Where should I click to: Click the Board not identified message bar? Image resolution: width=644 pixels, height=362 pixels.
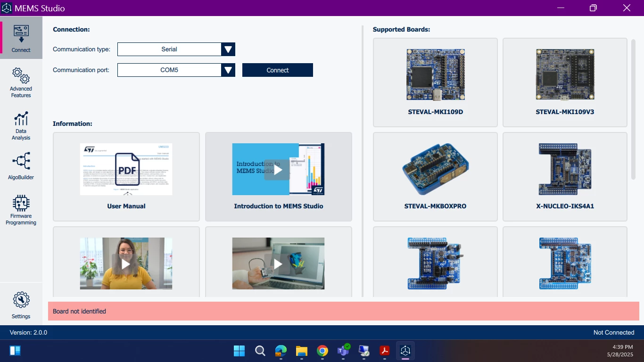click(x=344, y=311)
